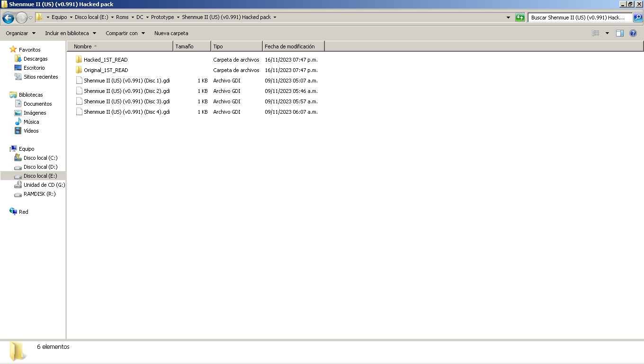Open the Imágenes library
Screen dimensions: 644x364
coord(35,113)
